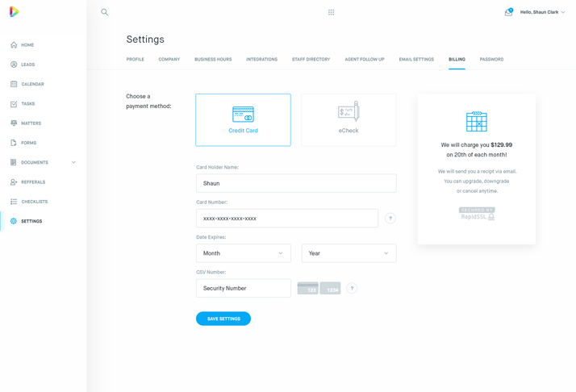Screen dimensions: 576x392
Task: Open Leads from the sidebar
Action: [x=27, y=65]
